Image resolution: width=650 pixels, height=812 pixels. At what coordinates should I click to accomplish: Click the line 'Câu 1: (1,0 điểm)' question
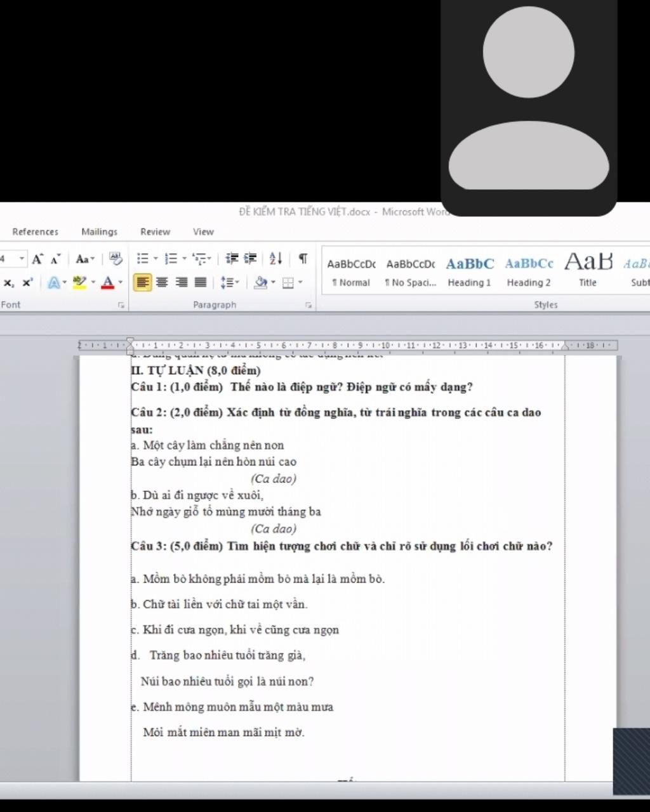pyautogui.click(x=302, y=387)
